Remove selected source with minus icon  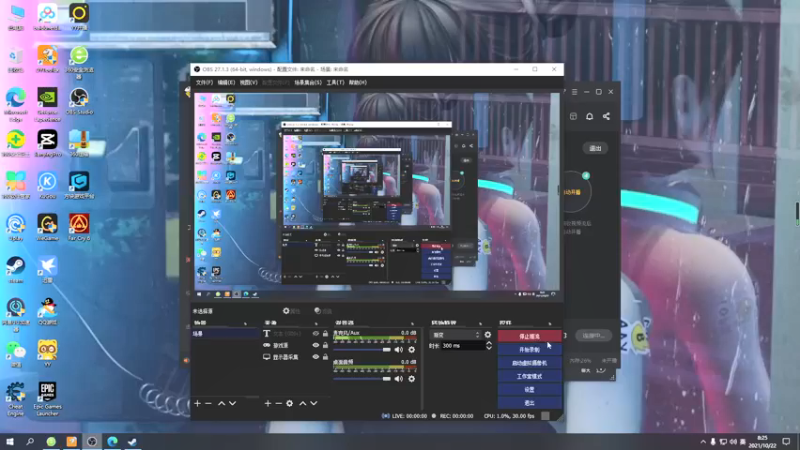tap(279, 404)
